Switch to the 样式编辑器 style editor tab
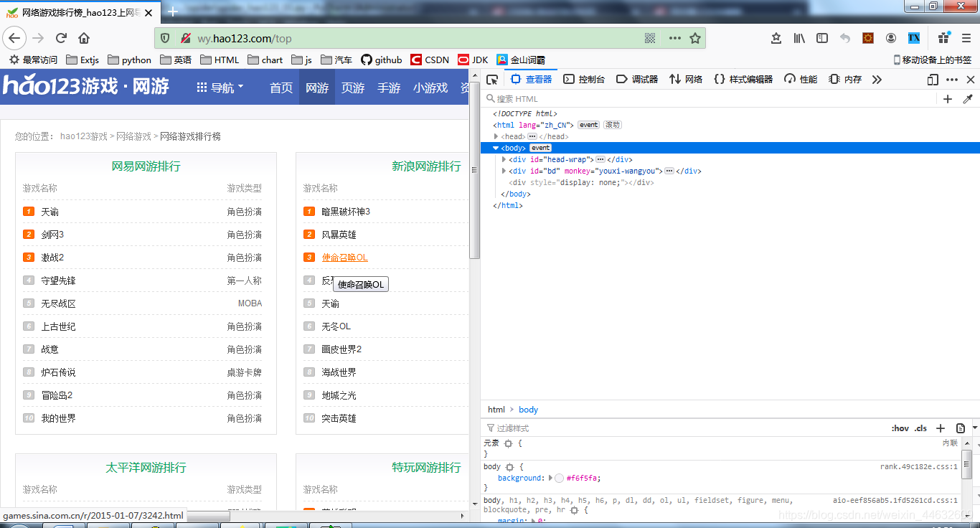This screenshot has width=980, height=528. (x=743, y=80)
